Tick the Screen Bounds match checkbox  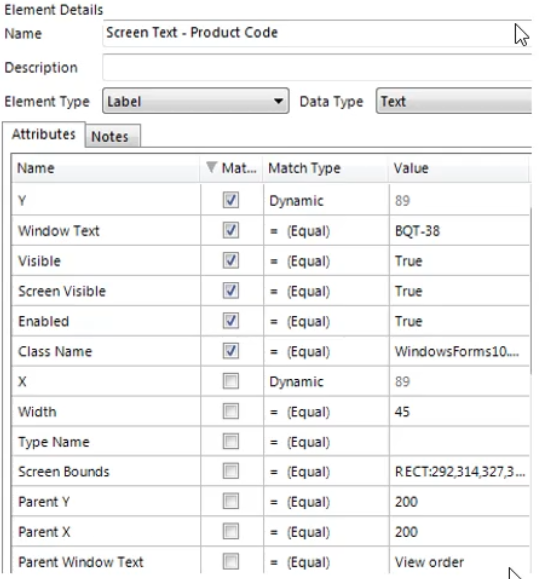pos(231,471)
